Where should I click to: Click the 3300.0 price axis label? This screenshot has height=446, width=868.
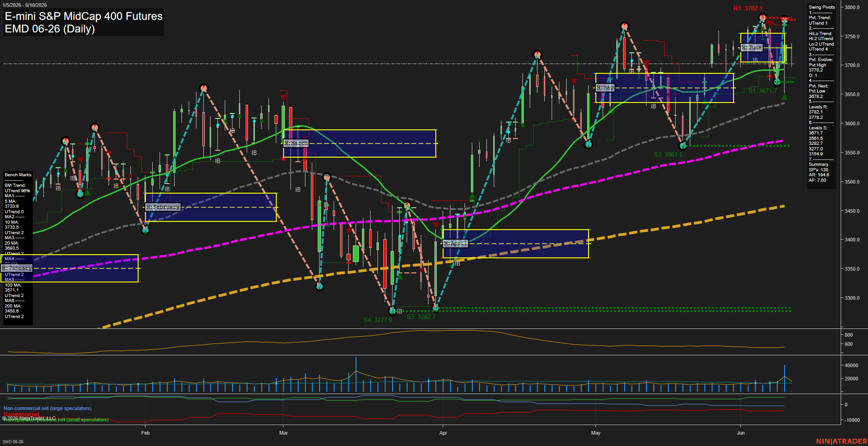[x=852, y=298]
